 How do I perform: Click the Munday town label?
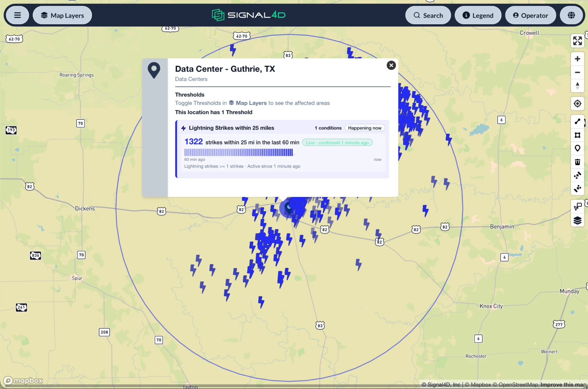pos(569,291)
